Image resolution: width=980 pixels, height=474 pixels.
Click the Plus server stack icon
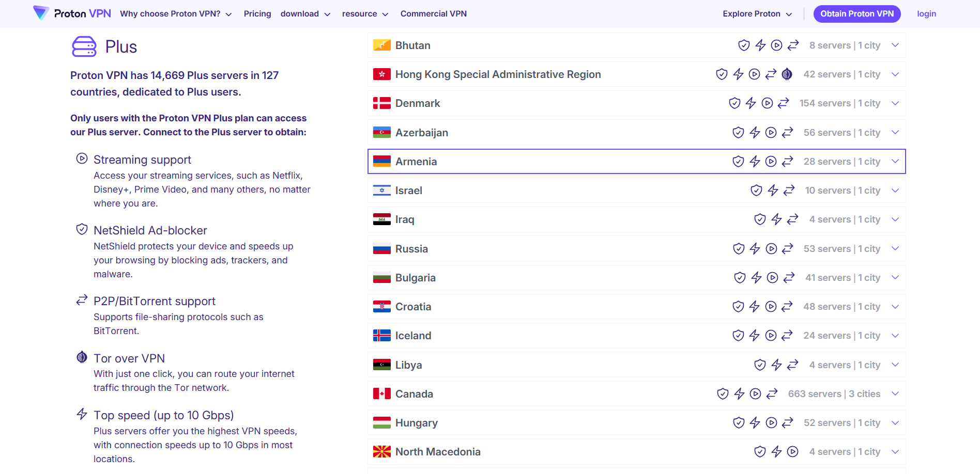[x=84, y=46]
